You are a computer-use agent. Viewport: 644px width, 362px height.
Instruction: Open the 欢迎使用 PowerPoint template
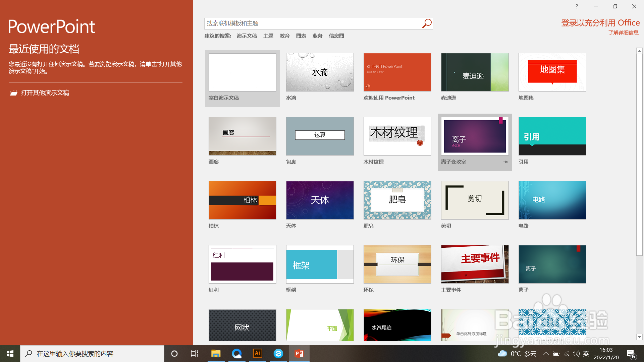coord(397,72)
